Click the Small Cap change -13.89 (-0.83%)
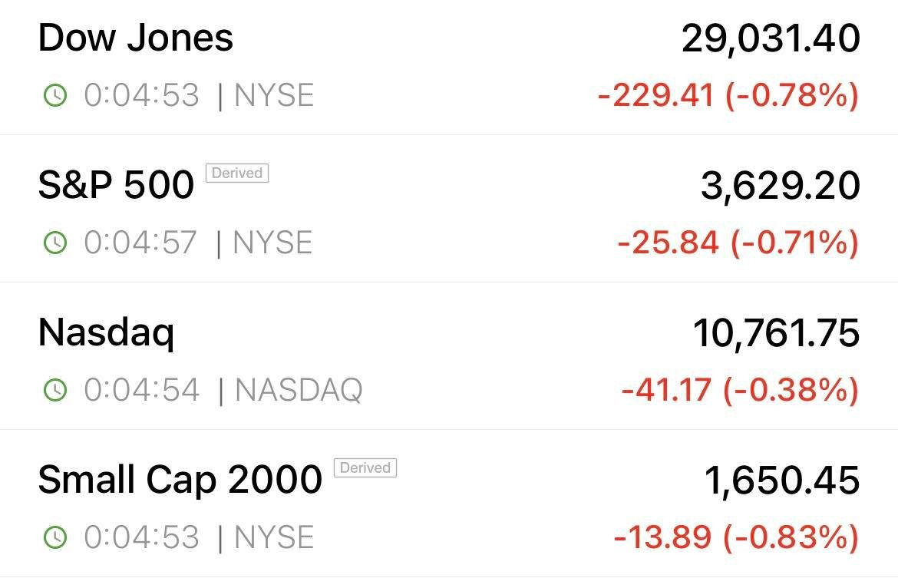Screen dimensions: 898x588 (x=737, y=537)
